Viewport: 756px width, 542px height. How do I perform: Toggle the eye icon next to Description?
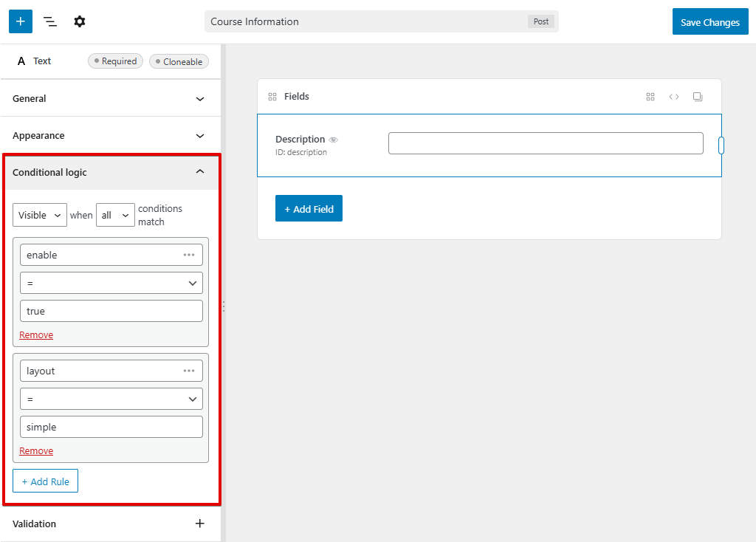pos(333,140)
